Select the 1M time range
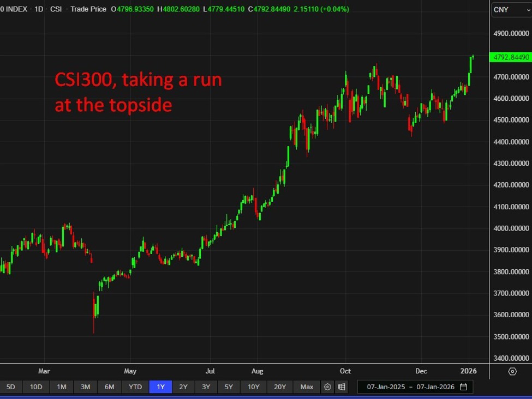 pyautogui.click(x=61, y=387)
